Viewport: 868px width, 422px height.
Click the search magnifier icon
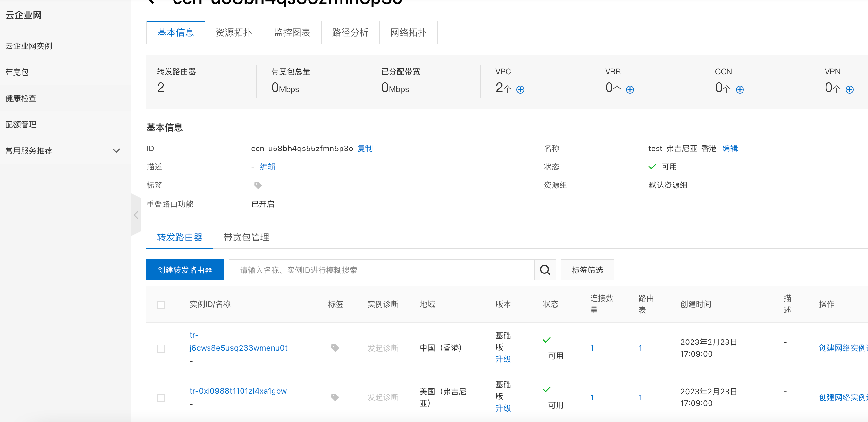(x=545, y=270)
